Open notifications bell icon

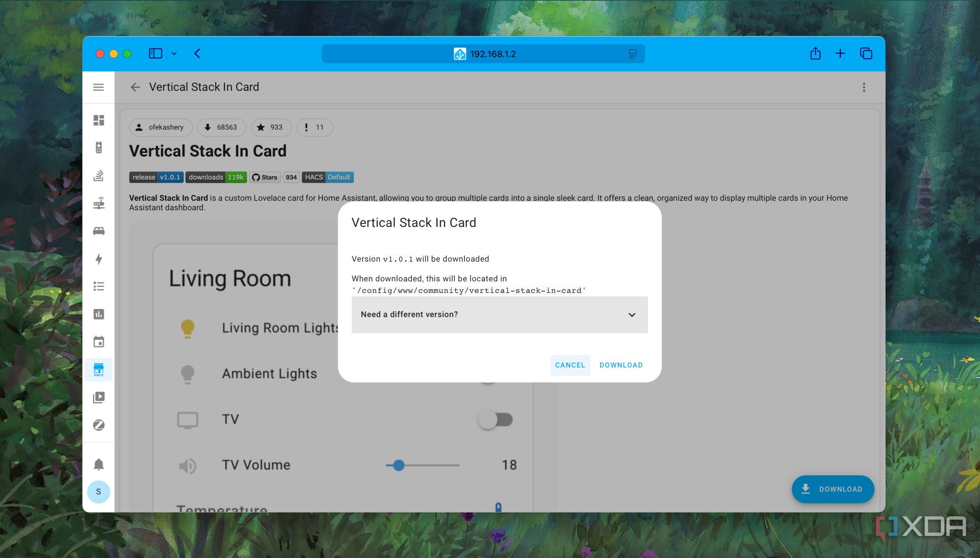click(98, 464)
